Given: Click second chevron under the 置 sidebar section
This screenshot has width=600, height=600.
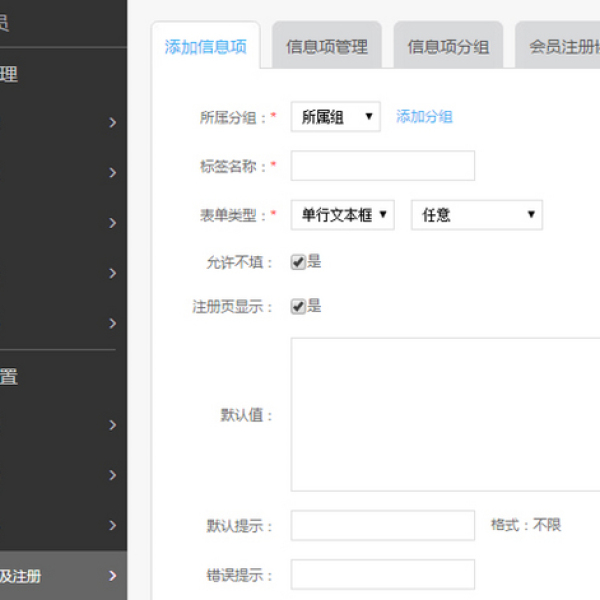Looking at the screenshot, I should tap(113, 475).
